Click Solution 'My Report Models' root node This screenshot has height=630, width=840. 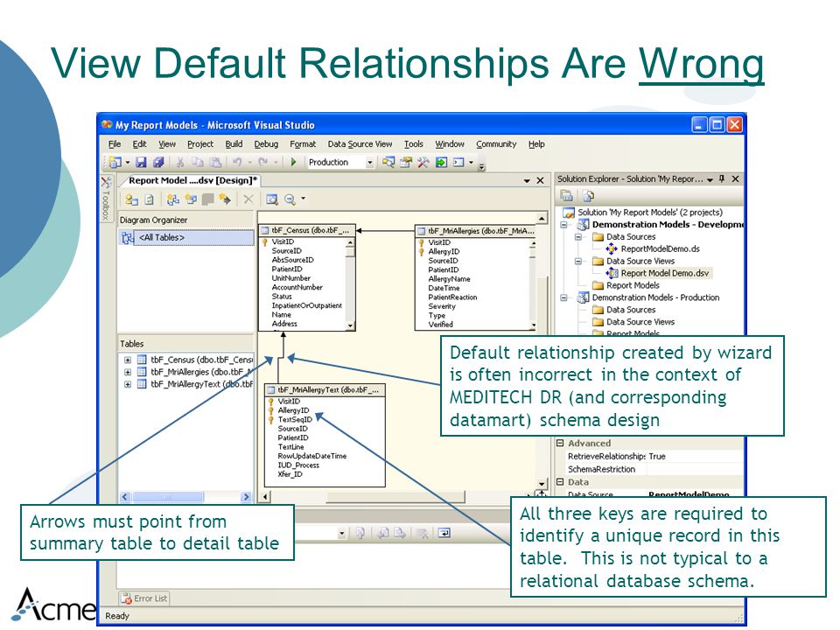pyautogui.click(x=650, y=212)
